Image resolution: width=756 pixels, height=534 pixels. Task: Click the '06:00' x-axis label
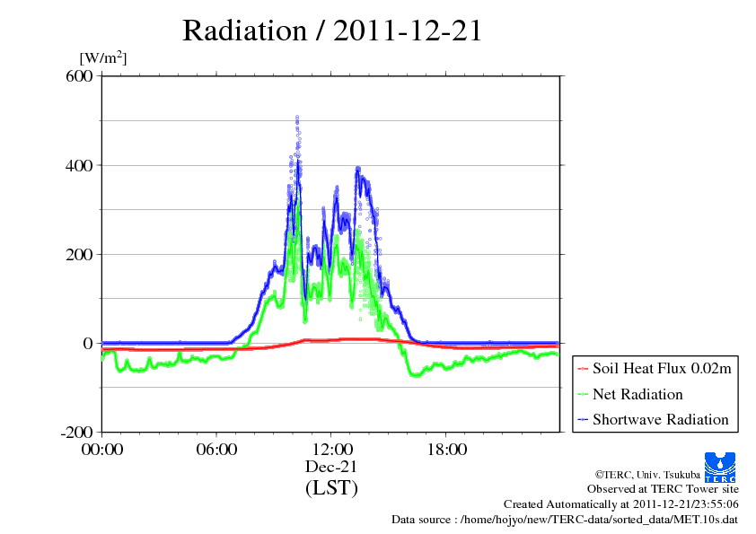(216, 450)
